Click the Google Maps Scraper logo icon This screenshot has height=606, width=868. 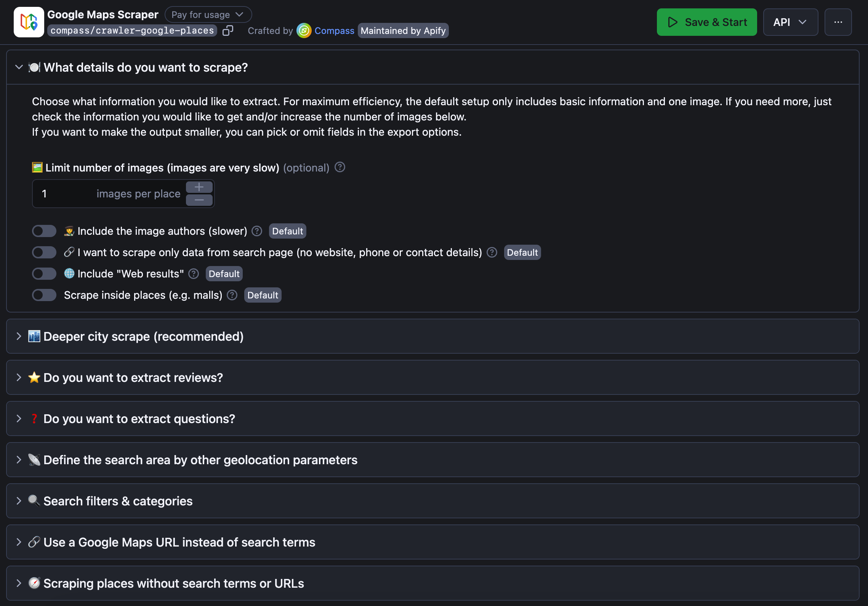[x=29, y=22]
